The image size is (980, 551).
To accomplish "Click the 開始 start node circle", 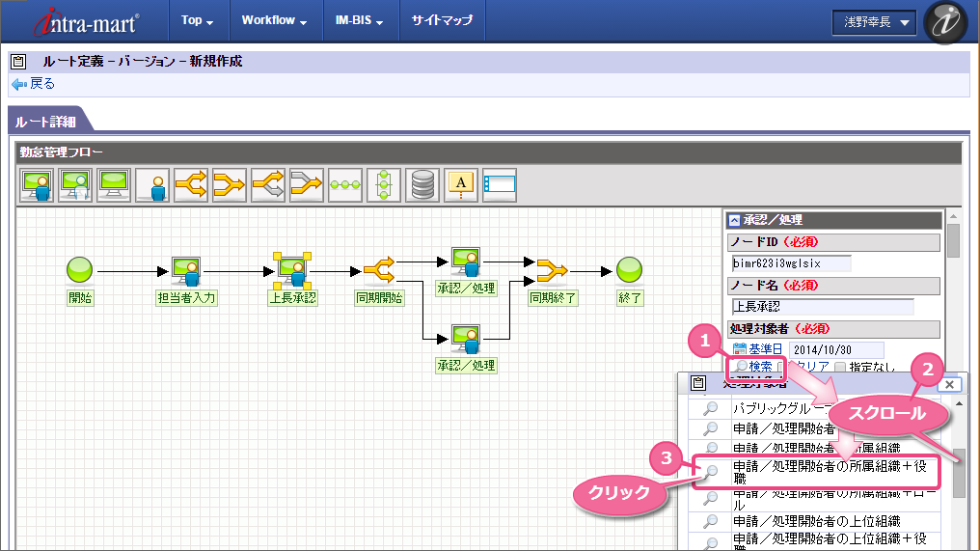I will click(x=79, y=269).
